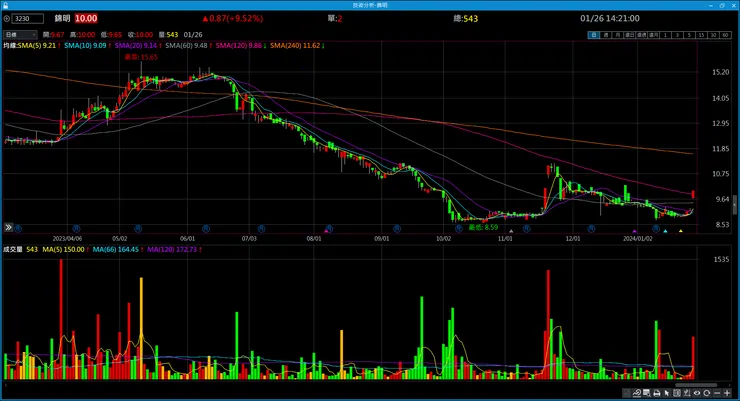
Task: Click the 1535 volume axis label
Action: [721, 259]
